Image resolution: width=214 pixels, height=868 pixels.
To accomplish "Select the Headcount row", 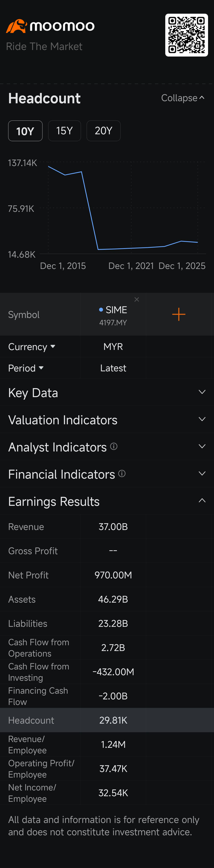I will (107, 720).
